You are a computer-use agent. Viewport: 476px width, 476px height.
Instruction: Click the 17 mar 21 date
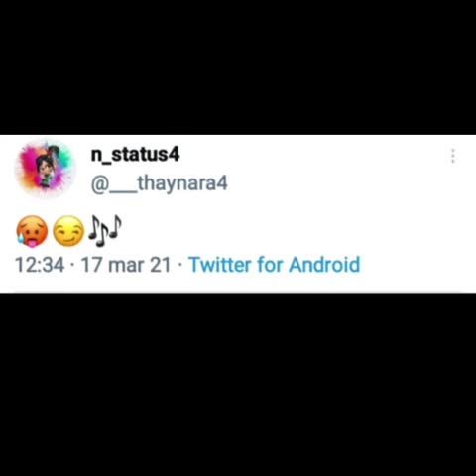click(126, 265)
